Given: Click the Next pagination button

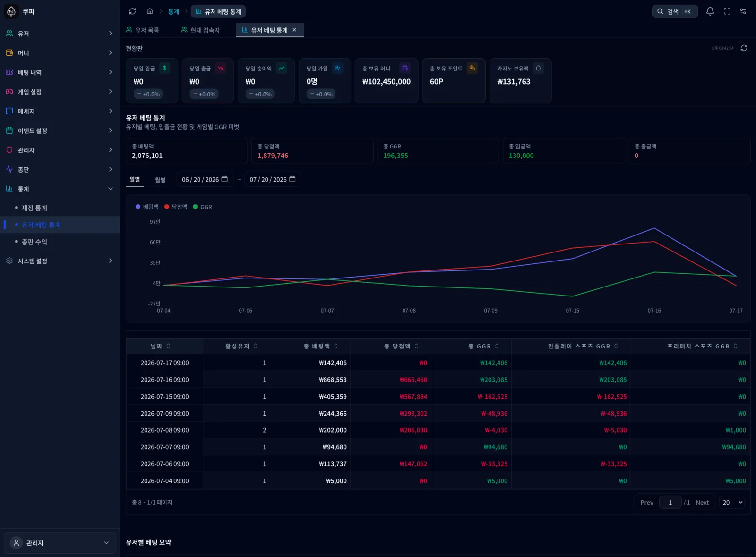Looking at the screenshot, I should point(702,502).
